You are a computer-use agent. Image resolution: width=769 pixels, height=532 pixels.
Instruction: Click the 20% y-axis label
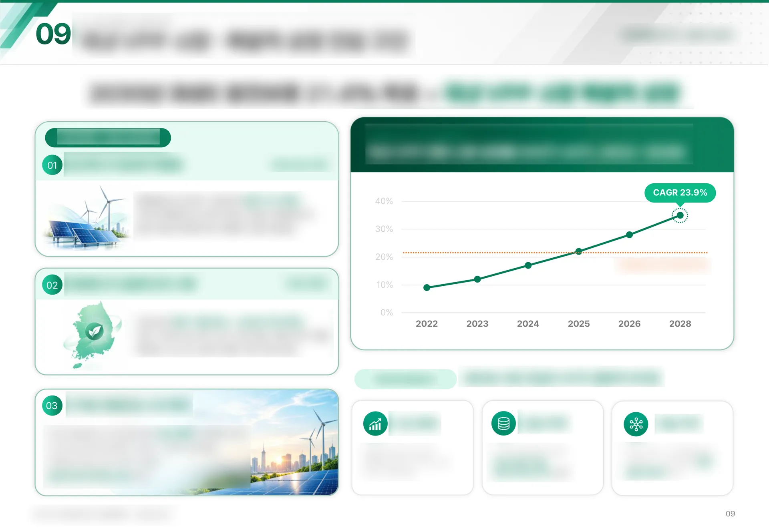pyautogui.click(x=384, y=257)
